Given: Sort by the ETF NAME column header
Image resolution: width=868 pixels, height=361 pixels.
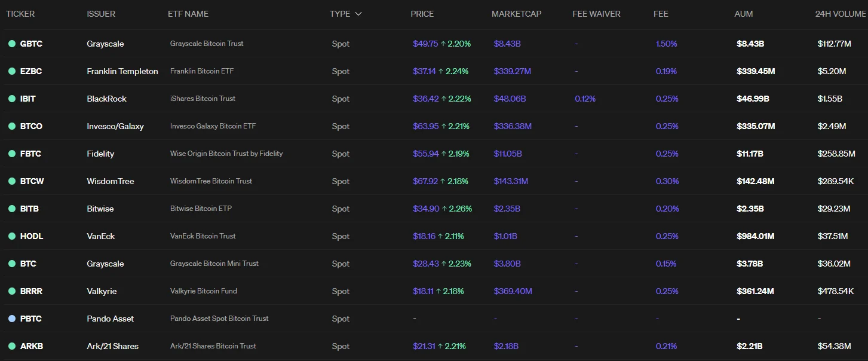Looking at the screenshot, I should tap(188, 14).
